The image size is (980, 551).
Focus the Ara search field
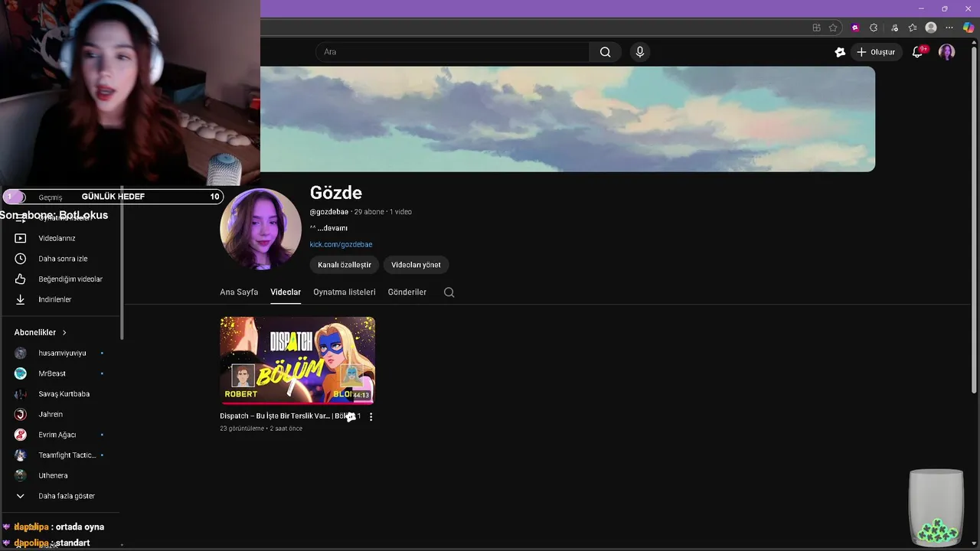[x=452, y=52]
